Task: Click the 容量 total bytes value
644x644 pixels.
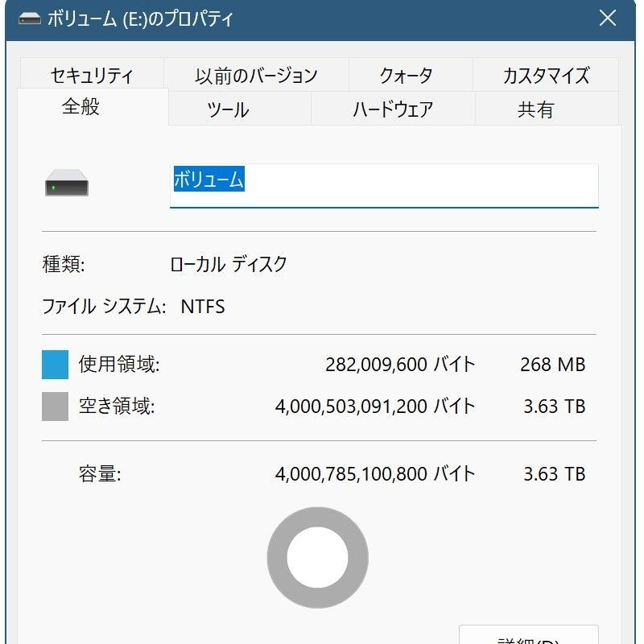Action: (x=374, y=474)
